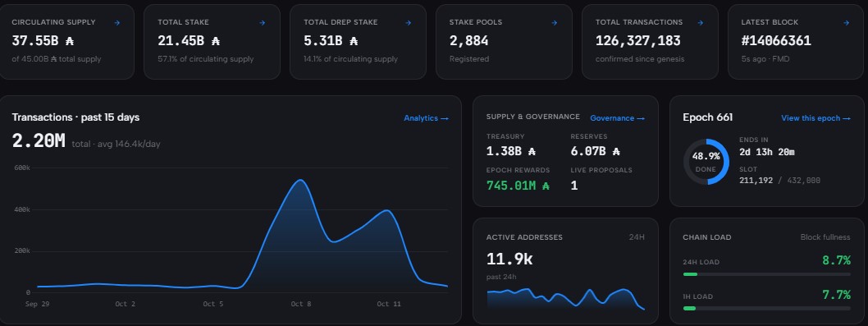This screenshot has width=868, height=326.
Task: Click the 37.55B circulating supply value
Action: click(x=43, y=40)
